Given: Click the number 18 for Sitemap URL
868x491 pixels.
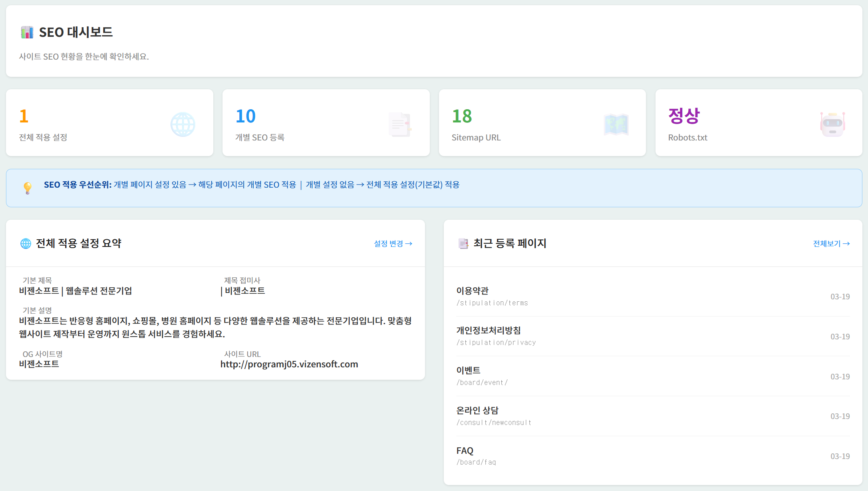Looking at the screenshot, I should click(462, 116).
